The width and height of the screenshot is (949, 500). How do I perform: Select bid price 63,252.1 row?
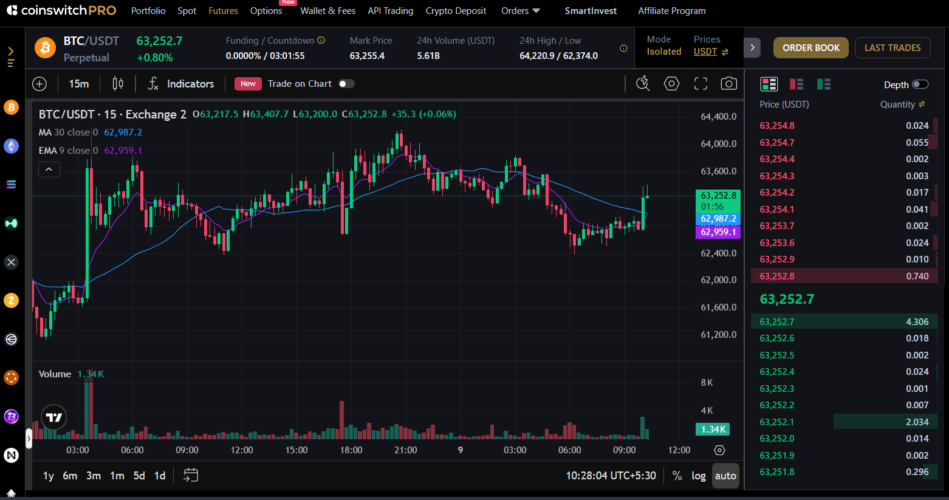(844, 422)
